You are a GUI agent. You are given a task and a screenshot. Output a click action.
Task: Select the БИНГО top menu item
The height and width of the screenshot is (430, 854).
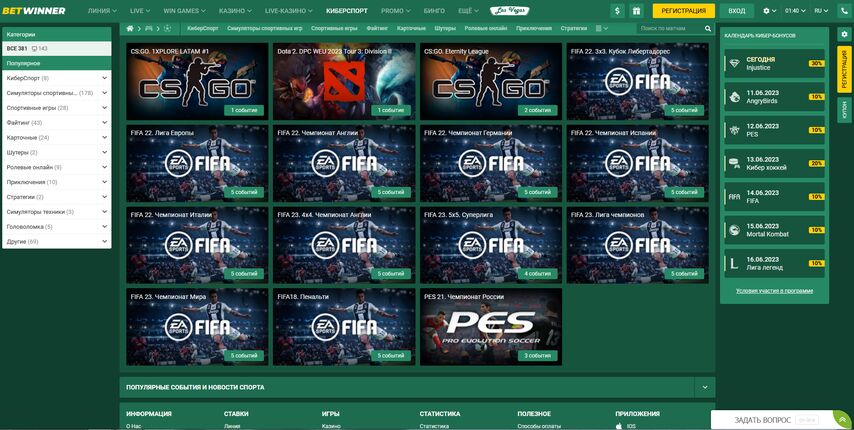434,11
